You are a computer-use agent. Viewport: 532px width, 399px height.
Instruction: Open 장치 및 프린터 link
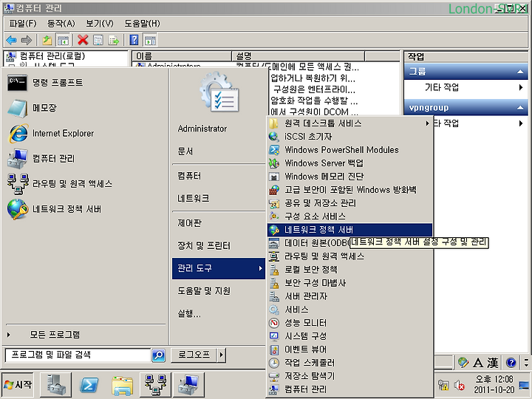pos(219,245)
